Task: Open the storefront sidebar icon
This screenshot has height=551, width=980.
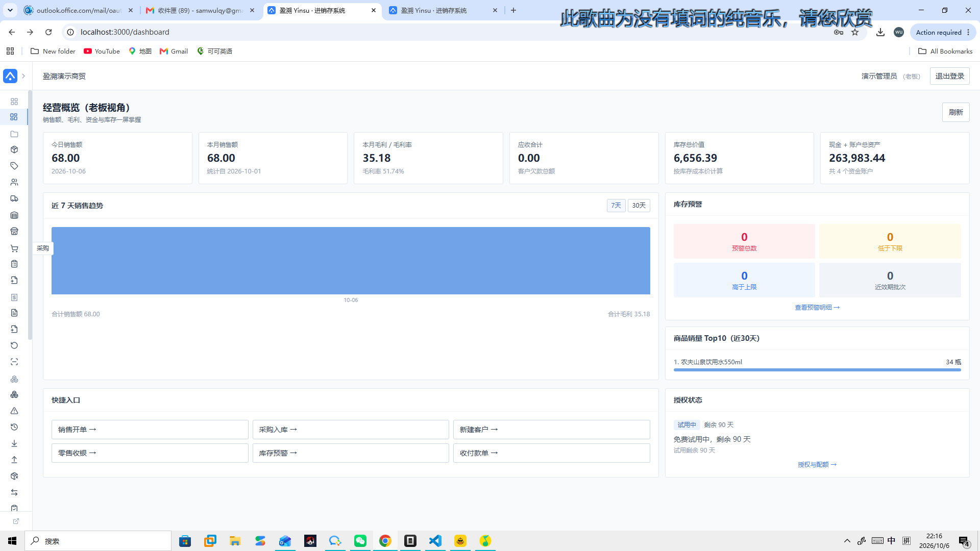Action: 14,231
